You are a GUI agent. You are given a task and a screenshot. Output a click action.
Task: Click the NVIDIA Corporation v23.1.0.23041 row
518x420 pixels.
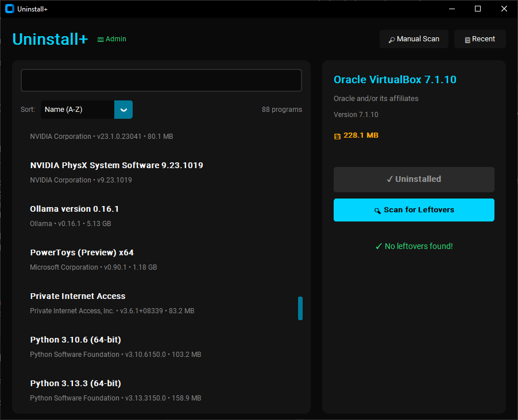[x=102, y=137]
